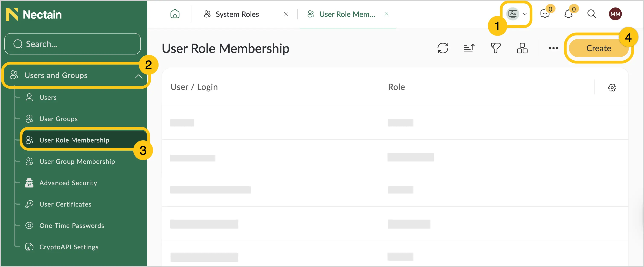This screenshot has height=267, width=644.
Task: Open User Group Membership in sidebar
Action: (77, 161)
